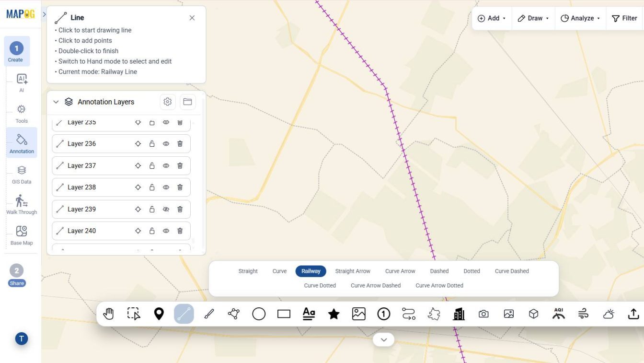Lock Layer 238

coord(152,187)
